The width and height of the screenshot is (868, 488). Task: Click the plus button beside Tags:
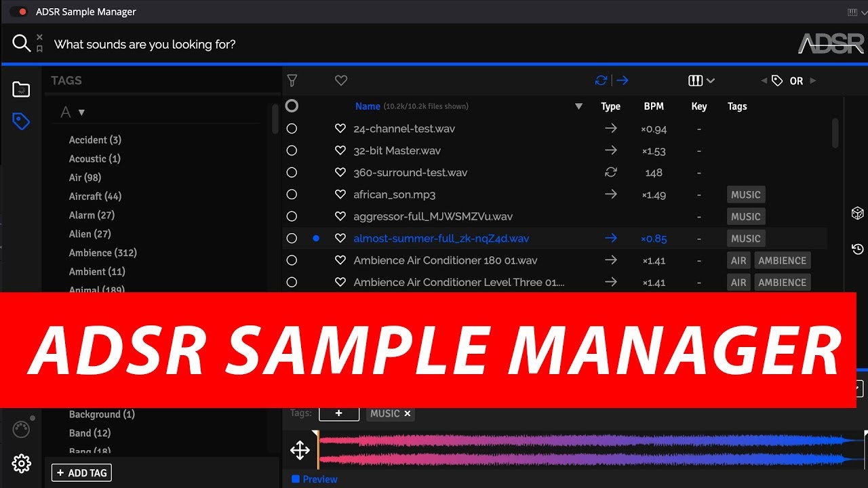pos(339,413)
